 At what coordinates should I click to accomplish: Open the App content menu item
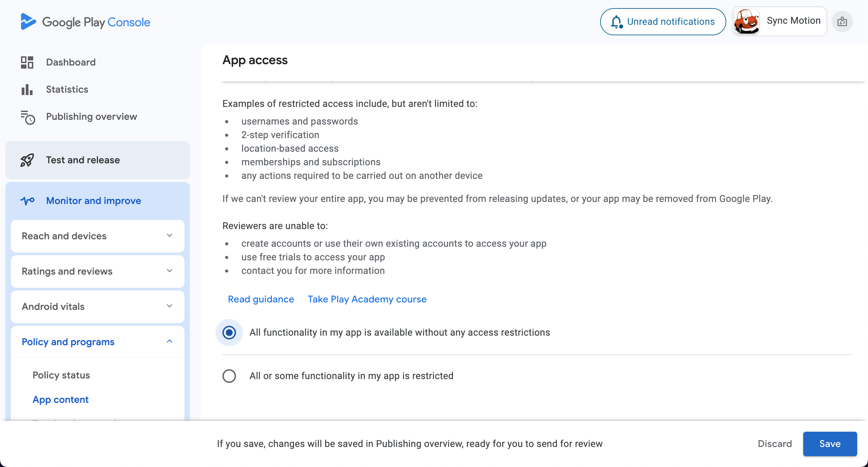coord(61,400)
